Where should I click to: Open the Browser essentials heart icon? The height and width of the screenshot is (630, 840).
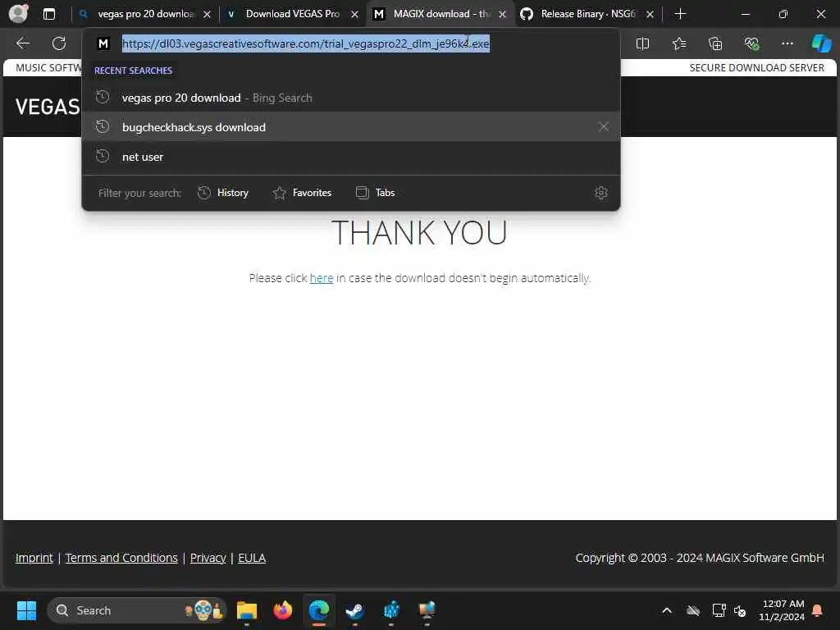coord(751,43)
